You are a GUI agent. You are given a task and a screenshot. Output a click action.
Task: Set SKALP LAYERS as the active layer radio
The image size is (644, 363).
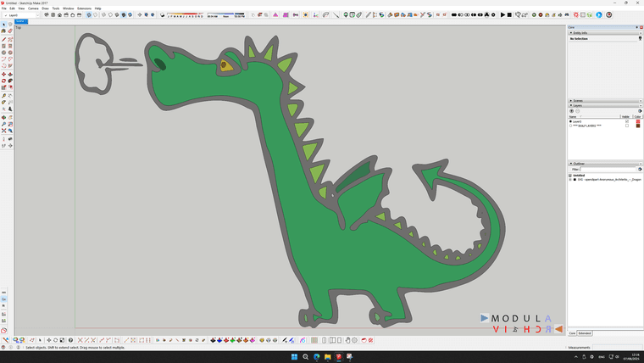pyautogui.click(x=570, y=126)
